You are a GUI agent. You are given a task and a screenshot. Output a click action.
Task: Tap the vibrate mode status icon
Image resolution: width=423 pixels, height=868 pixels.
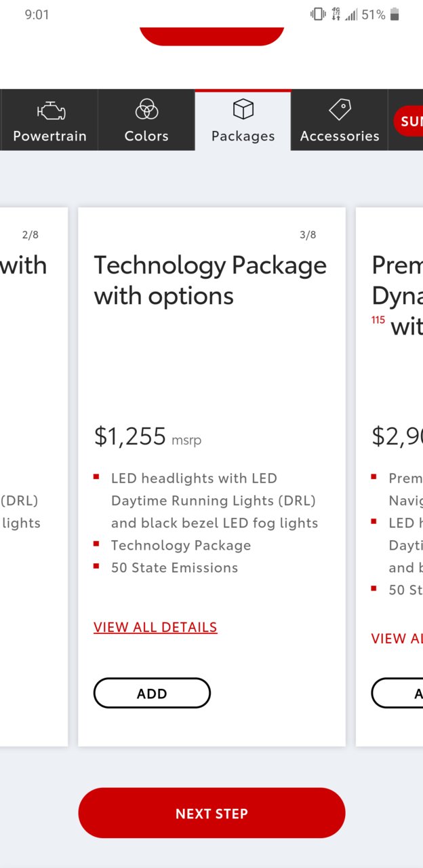(318, 14)
